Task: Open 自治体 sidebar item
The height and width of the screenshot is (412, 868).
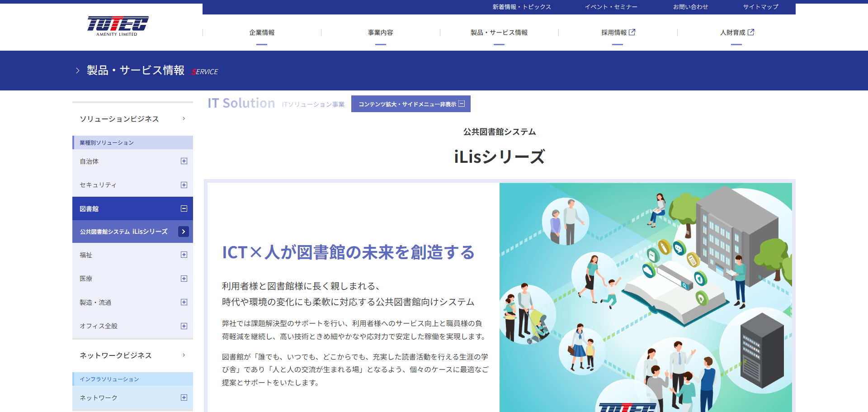Action: (89, 161)
